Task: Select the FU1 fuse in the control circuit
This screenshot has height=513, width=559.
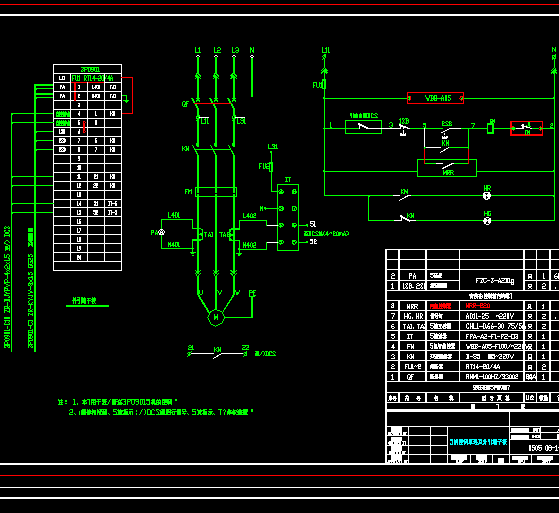Action: tap(324, 84)
